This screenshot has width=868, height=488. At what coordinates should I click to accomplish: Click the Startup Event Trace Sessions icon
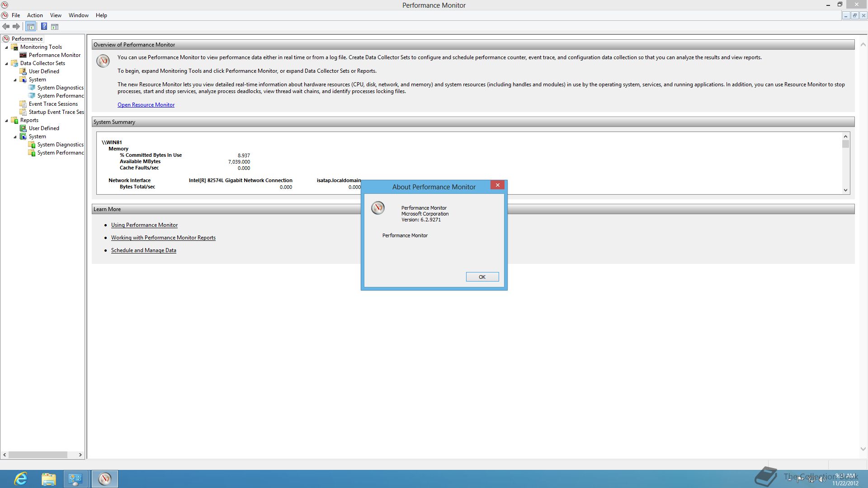coord(23,112)
